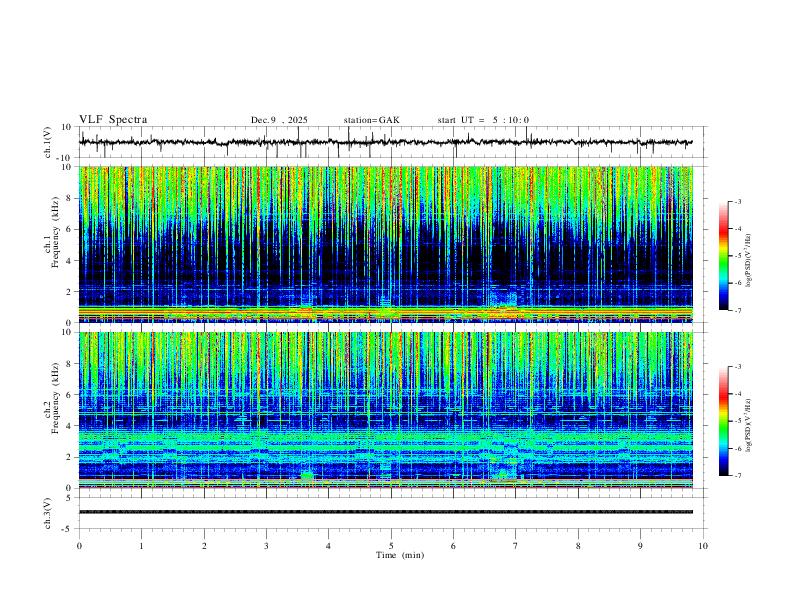Screen dimensions: 792x612
Task: Click the ch.1 voltage waveform trace
Action: [x=385, y=142]
